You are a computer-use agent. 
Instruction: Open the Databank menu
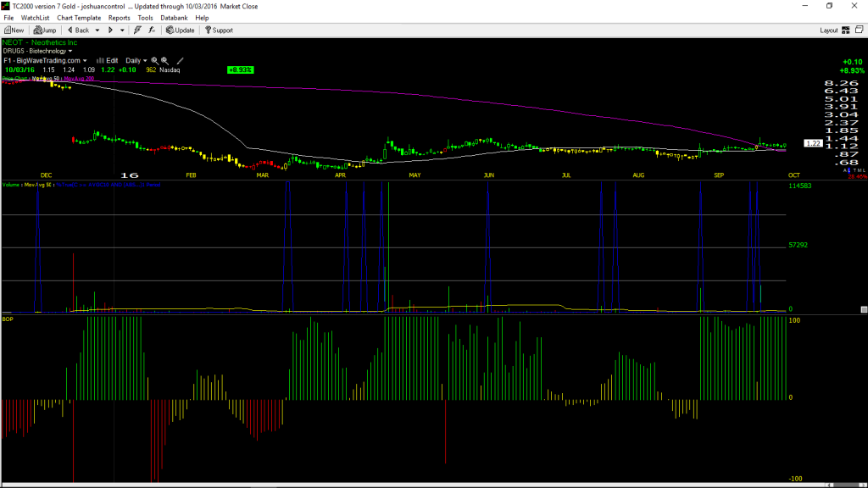(174, 18)
